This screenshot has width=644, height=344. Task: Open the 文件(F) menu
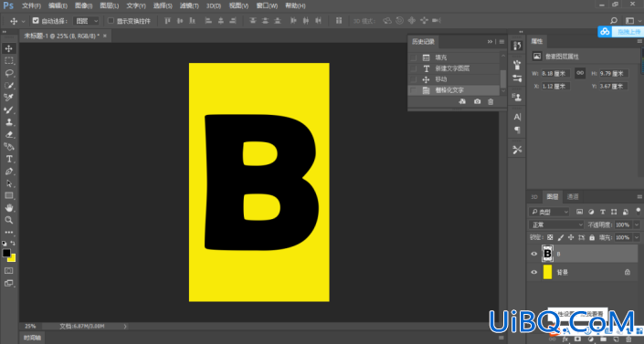(31, 5)
